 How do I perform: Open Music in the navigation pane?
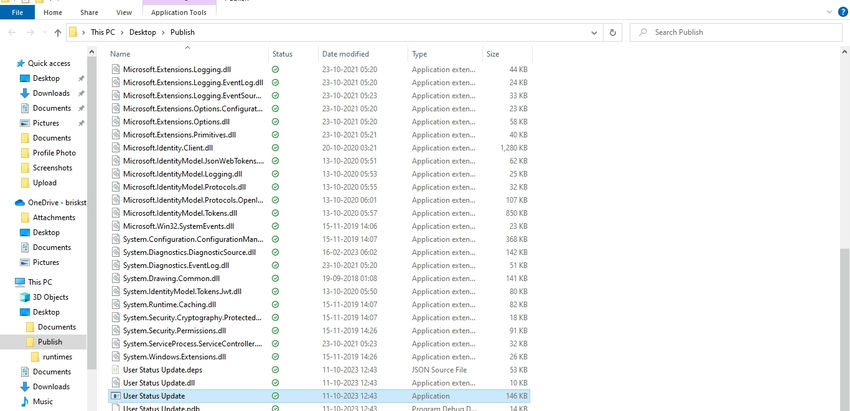[x=43, y=402]
